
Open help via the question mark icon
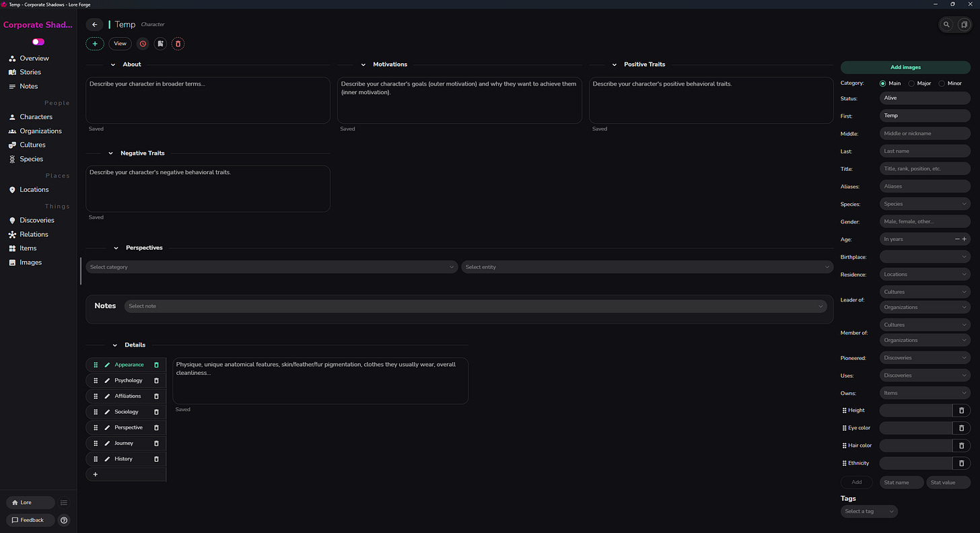pyautogui.click(x=63, y=520)
